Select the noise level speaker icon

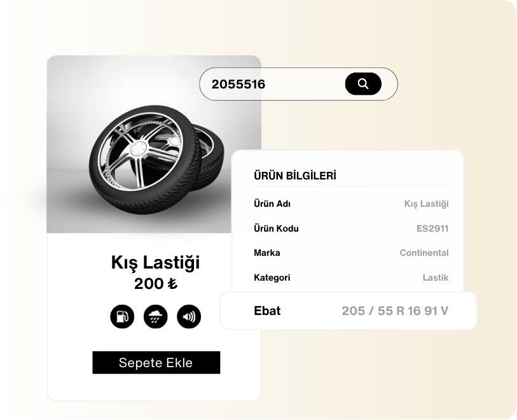pos(189,317)
